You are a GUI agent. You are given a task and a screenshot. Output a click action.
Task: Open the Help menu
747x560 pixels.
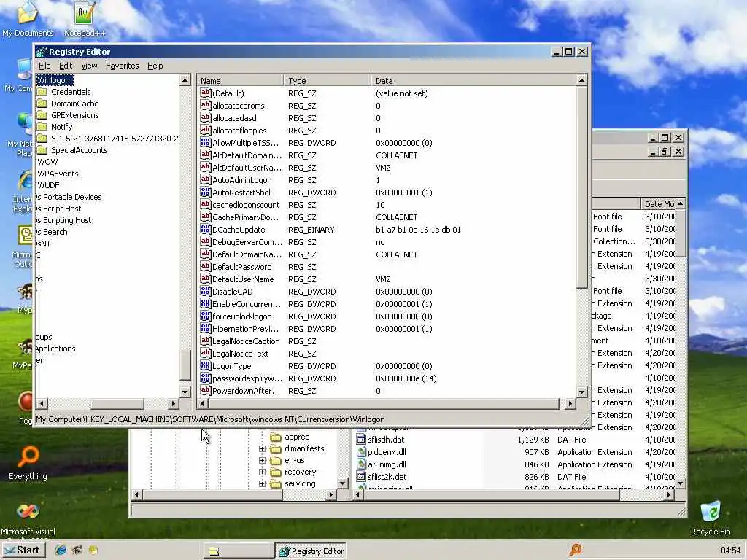(155, 66)
